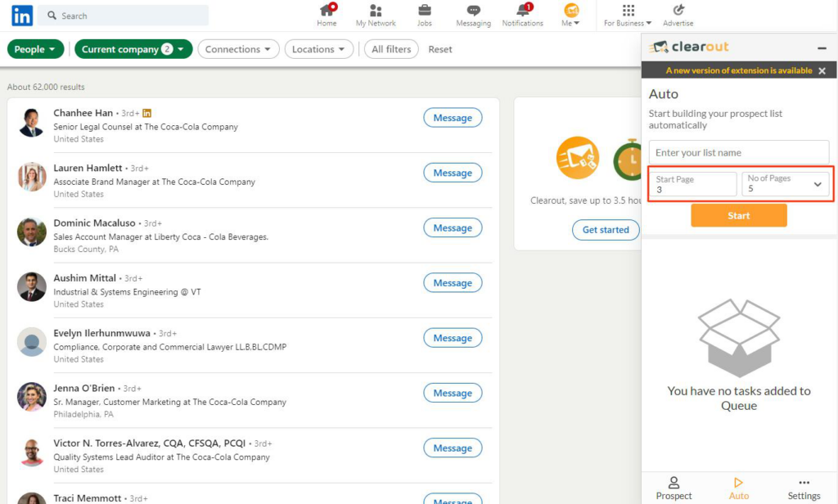Focus the Start Page field
The height and width of the screenshot is (504, 838).
(x=692, y=184)
